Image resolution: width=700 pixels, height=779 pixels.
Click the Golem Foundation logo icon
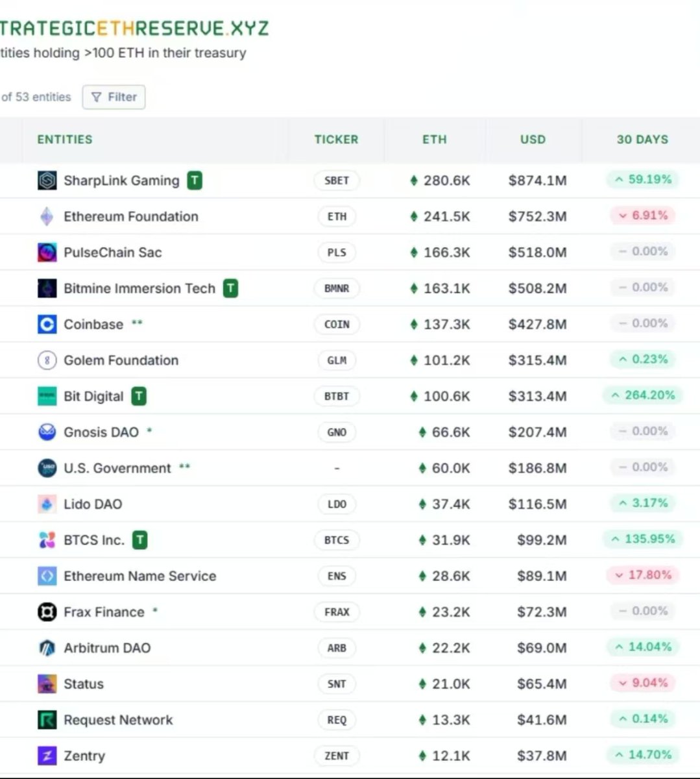click(x=47, y=360)
